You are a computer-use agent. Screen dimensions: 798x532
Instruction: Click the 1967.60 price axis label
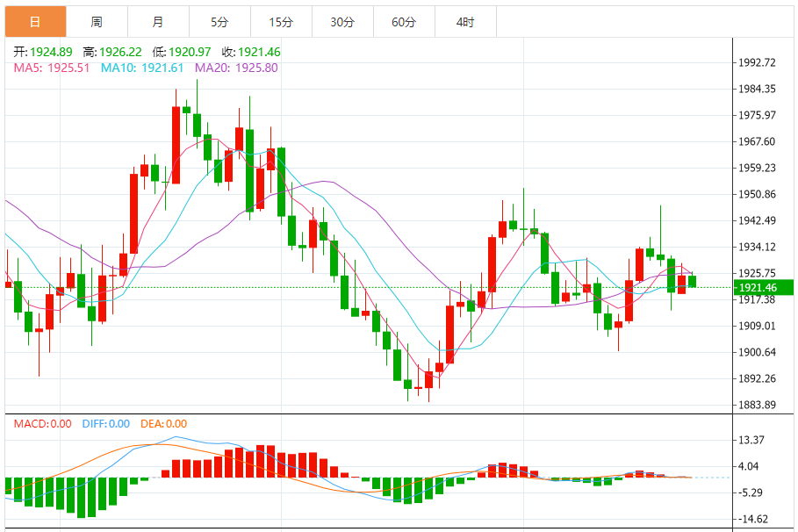pos(758,141)
